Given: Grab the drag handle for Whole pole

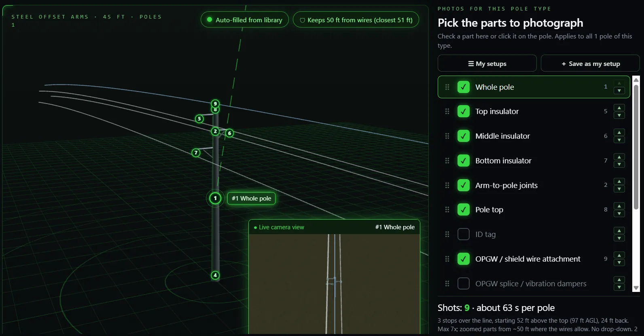Looking at the screenshot, I should coord(447,87).
